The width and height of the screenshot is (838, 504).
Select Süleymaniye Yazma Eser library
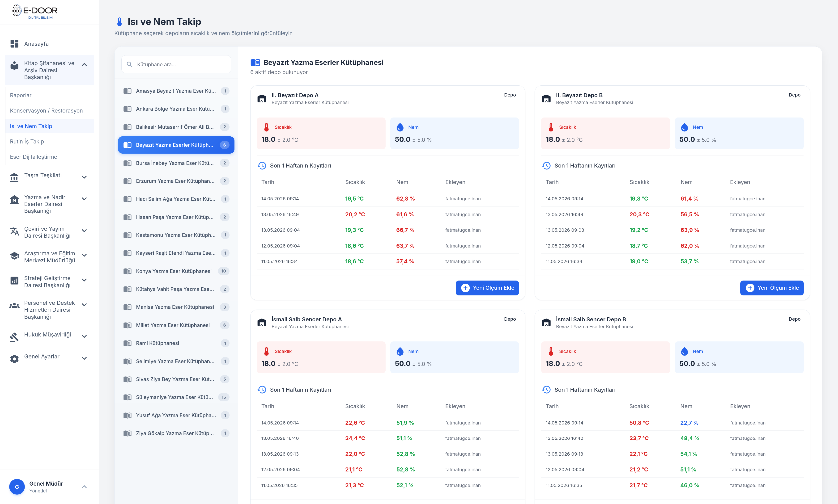pyautogui.click(x=176, y=397)
